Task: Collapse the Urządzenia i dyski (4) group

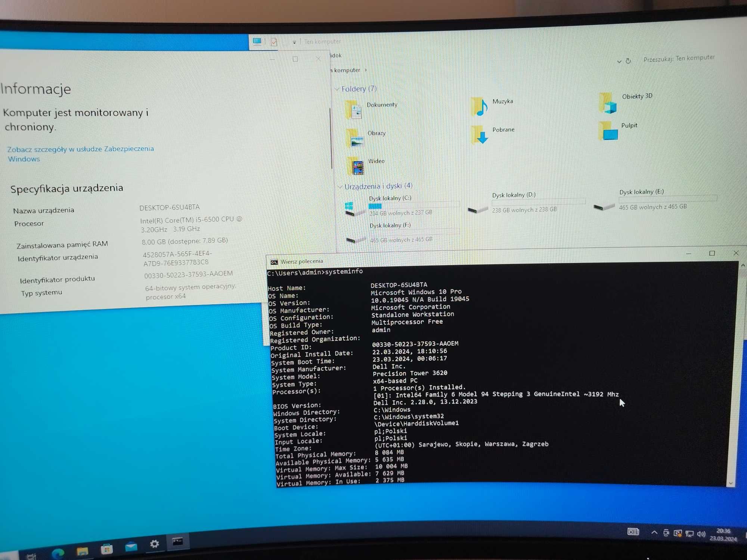Action: pyautogui.click(x=340, y=187)
